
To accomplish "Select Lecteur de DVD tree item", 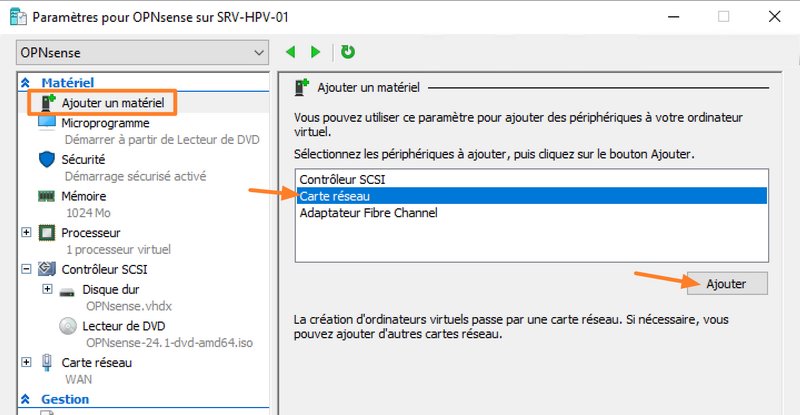I will pyautogui.click(x=123, y=326).
